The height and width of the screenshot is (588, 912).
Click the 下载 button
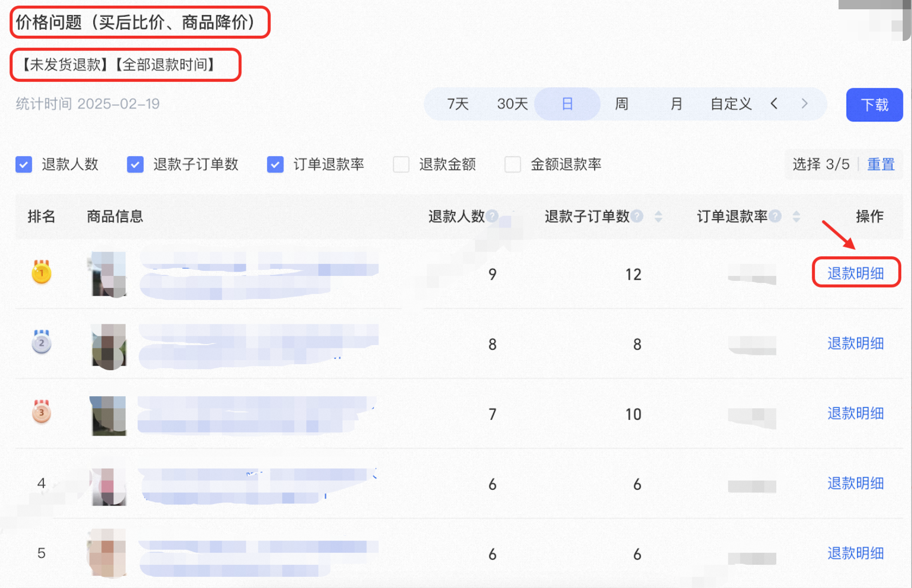874,105
